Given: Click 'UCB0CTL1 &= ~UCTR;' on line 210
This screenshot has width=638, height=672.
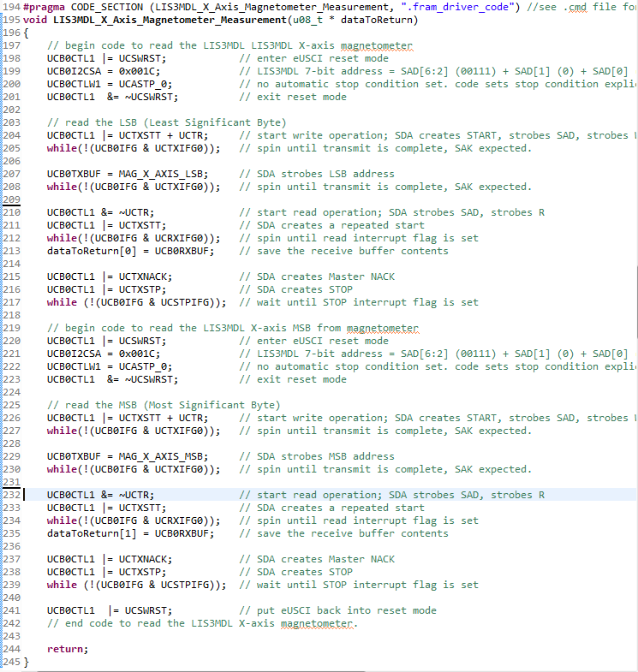Looking at the screenshot, I should click(100, 212).
